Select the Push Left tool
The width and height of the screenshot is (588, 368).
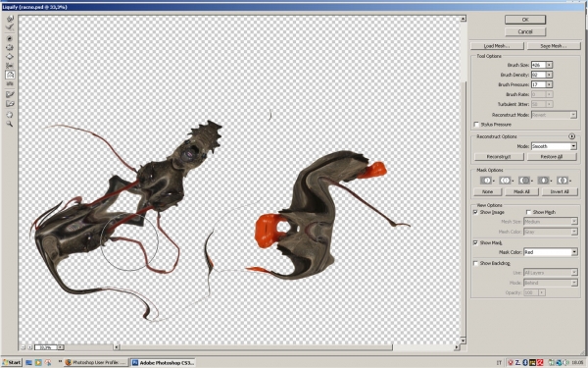click(10, 66)
